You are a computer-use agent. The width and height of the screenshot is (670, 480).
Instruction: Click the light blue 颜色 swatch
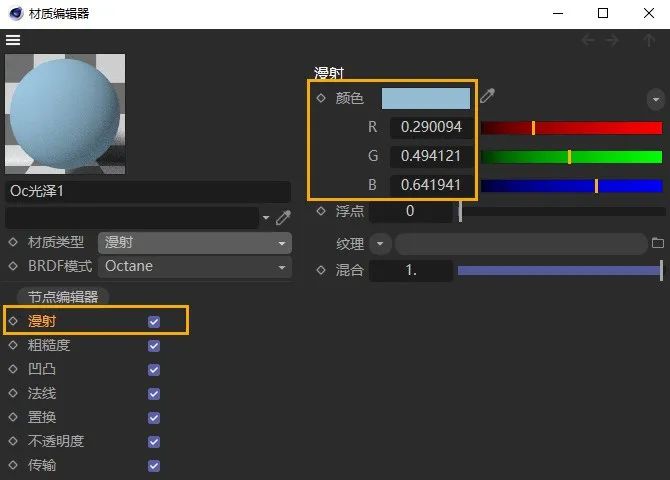(x=426, y=99)
